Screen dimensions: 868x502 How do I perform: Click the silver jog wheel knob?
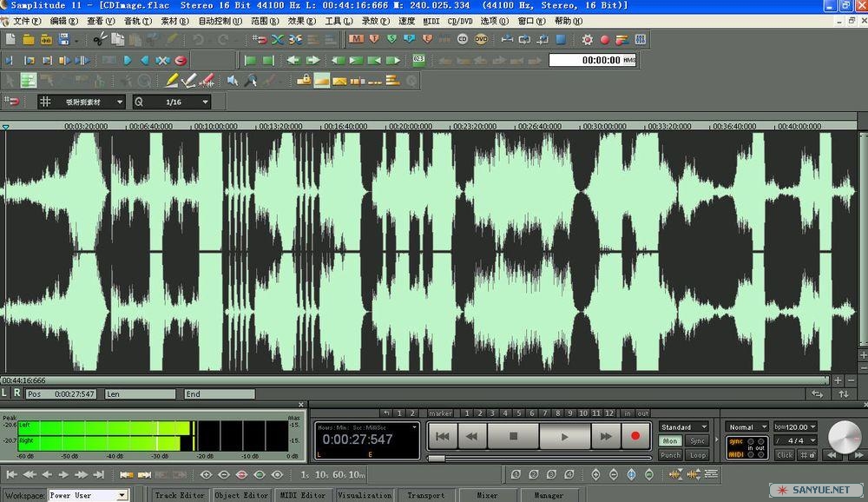pyautogui.click(x=845, y=437)
